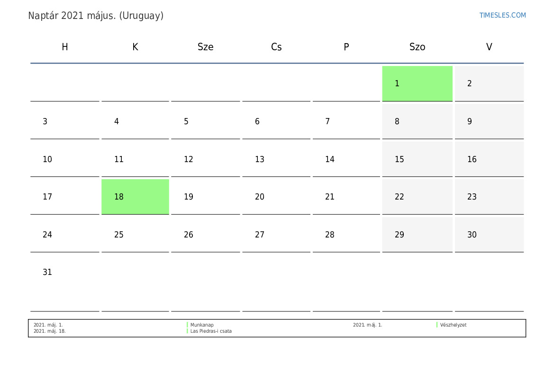This screenshot has height=392, width=554.
Task: Select day 24 in the calendar
Action: (x=64, y=234)
